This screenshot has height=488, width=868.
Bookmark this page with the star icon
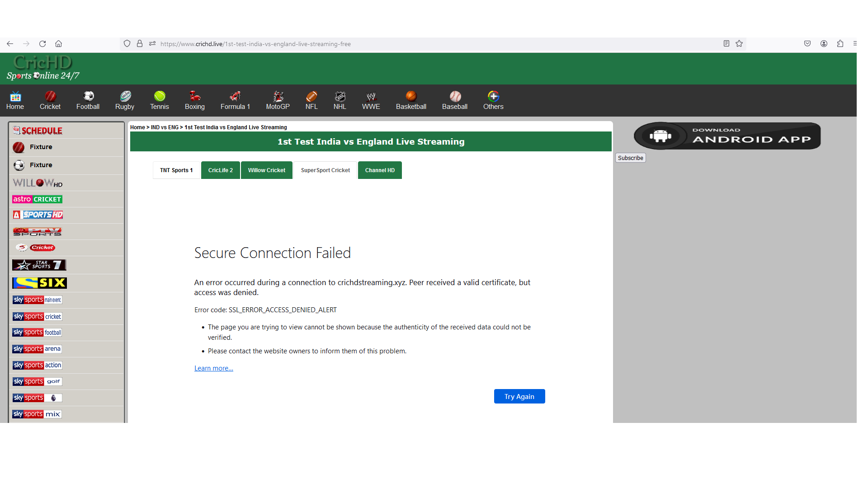pyautogui.click(x=739, y=44)
